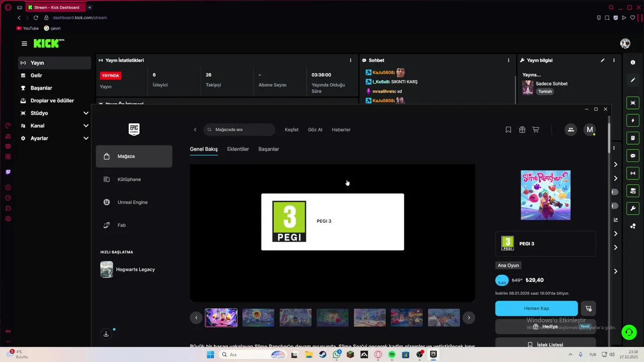Screen dimensions: 644x362
Task: Open Göz At in Epic top navigation
Action: tap(315, 130)
